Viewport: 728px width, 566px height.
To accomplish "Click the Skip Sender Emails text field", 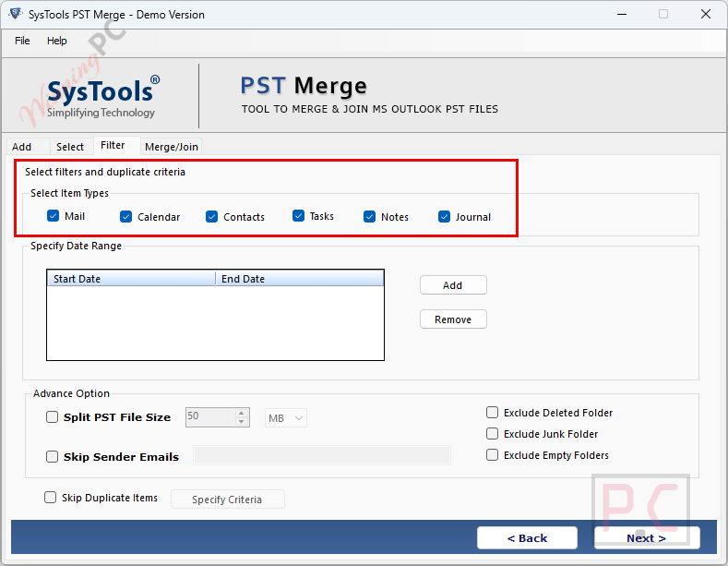I will click(322, 455).
